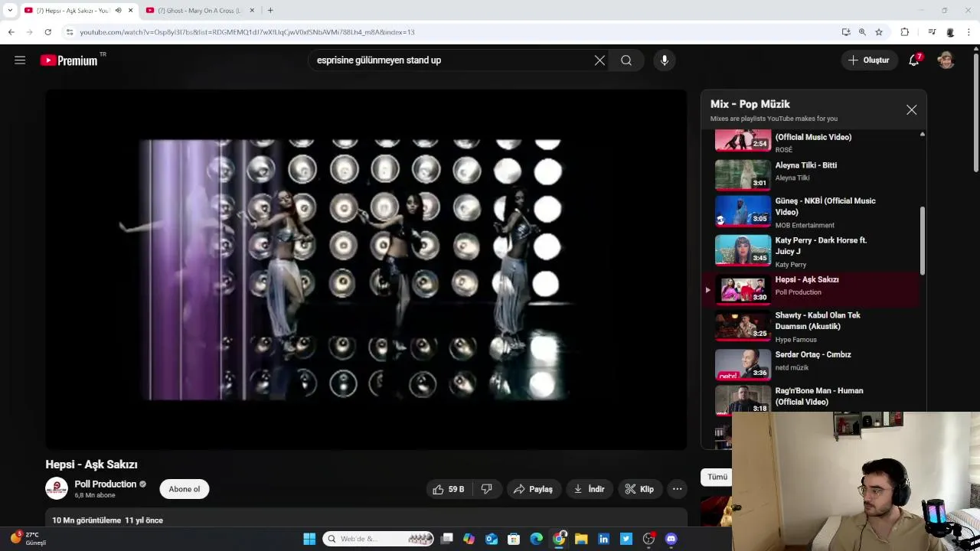Create a clip with Klip button
The height and width of the screenshot is (551, 980).
[x=639, y=489]
